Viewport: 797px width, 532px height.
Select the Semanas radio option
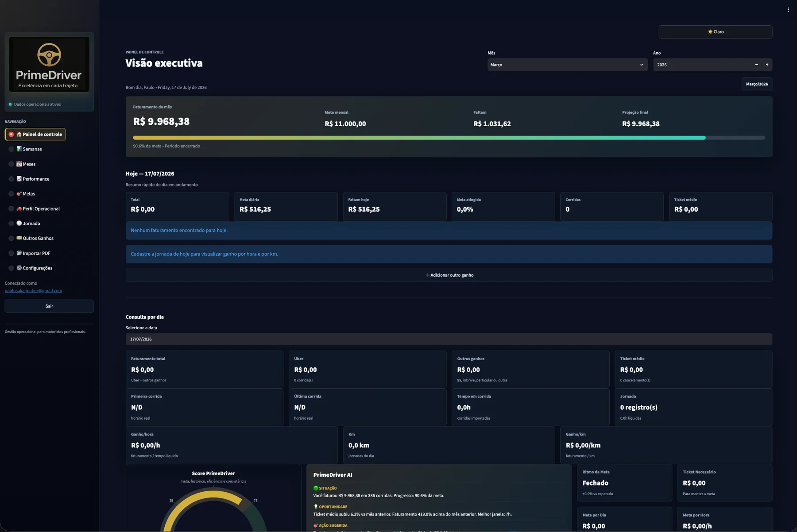point(11,149)
